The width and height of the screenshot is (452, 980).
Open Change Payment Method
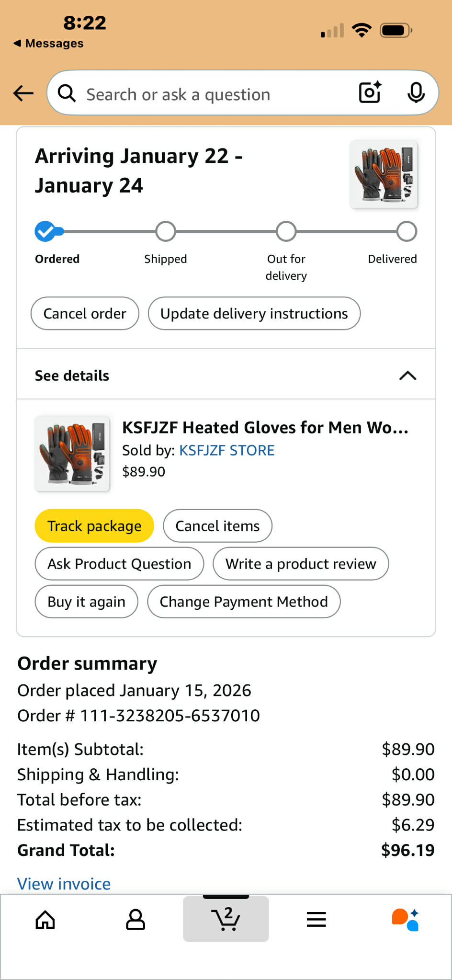(243, 602)
